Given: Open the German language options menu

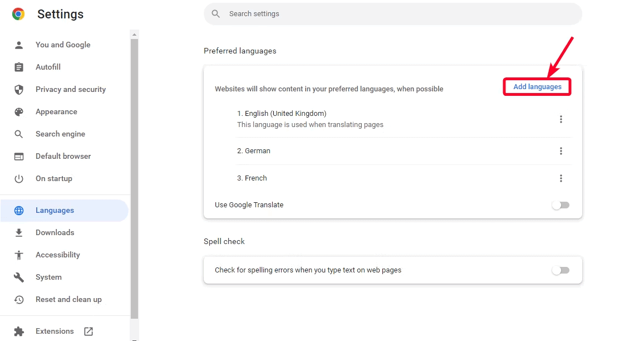Looking at the screenshot, I should [561, 150].
